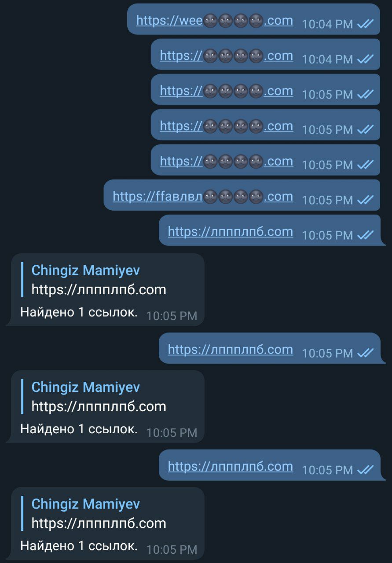The image size is (392, 563).
Task: Click read checkmarks on the wee link message
Action: coord(365,24)
